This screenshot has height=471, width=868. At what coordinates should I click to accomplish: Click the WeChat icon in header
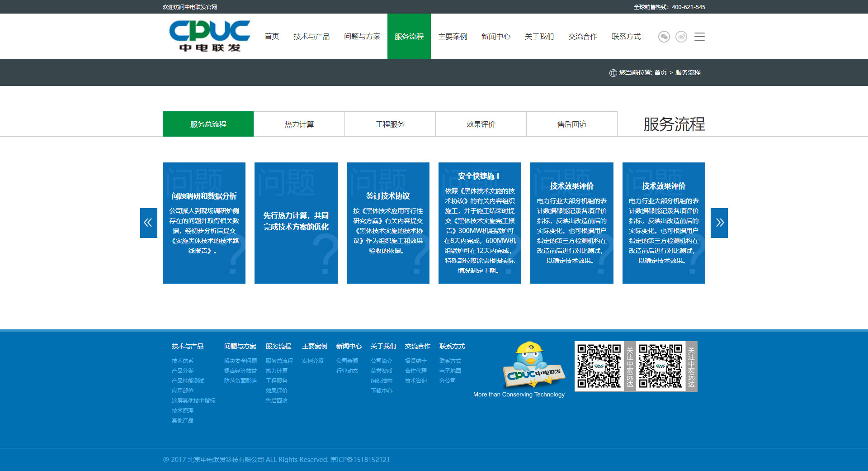point(664,37)
